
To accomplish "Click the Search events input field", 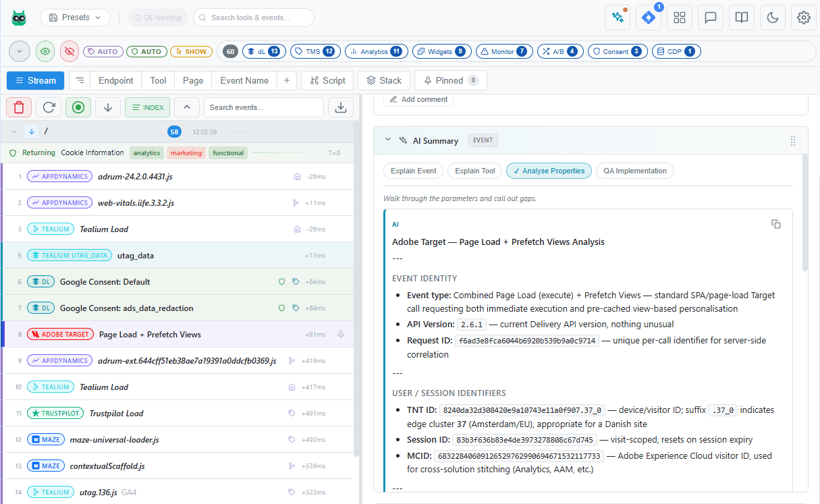I will 263,107.
